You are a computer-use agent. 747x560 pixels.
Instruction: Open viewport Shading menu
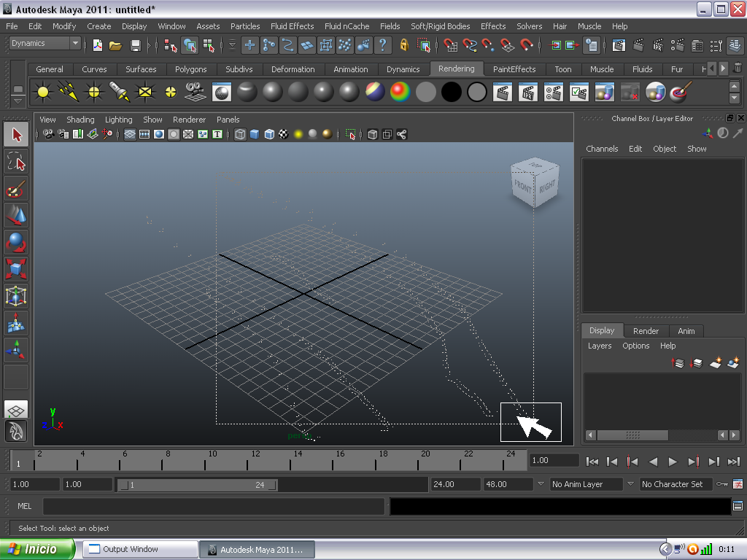(x=80, y=120)
